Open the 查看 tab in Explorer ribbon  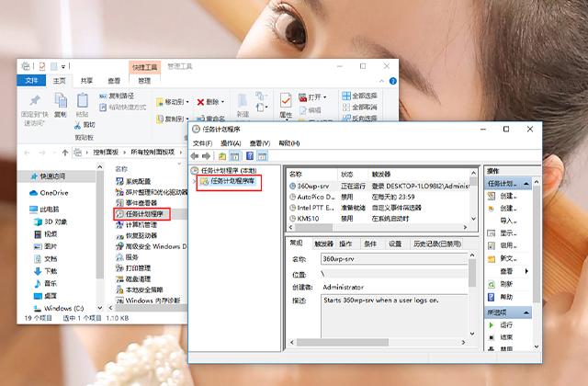pyautogui.click(x=114, y=81)
